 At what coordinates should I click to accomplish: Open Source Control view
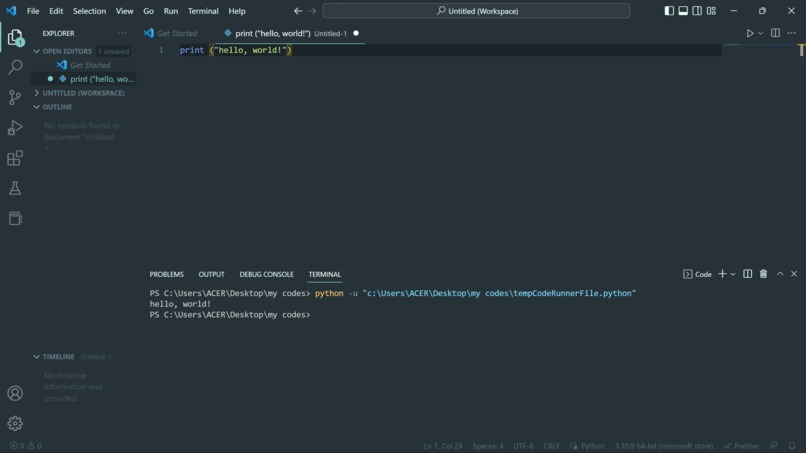click(15, 97)
